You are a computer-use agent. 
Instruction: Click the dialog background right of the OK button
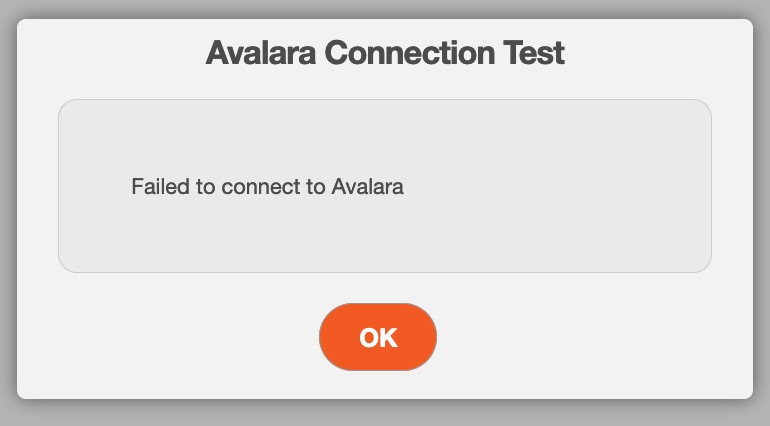tap(590, 337)
